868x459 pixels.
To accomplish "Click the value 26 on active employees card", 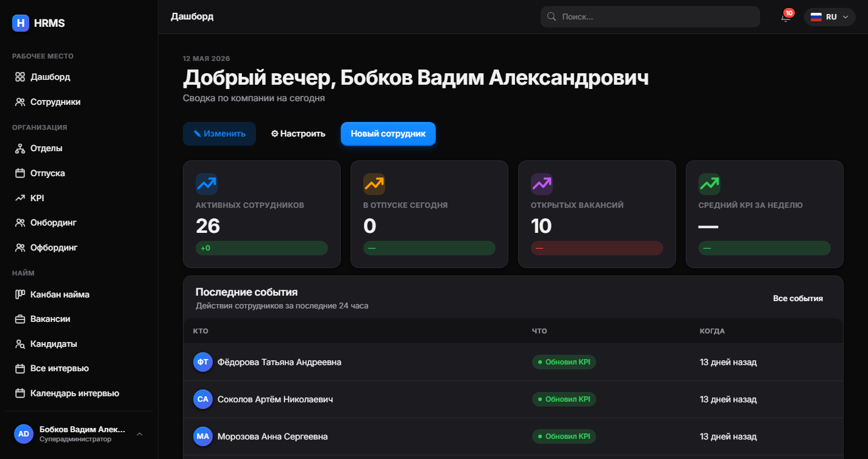I will [x=208, y=226].
